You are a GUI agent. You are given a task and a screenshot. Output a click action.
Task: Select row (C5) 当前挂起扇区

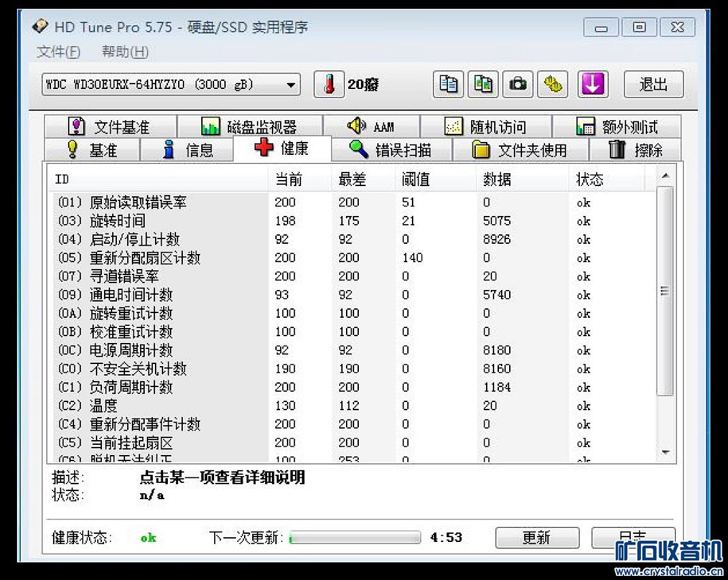[353, 443]
